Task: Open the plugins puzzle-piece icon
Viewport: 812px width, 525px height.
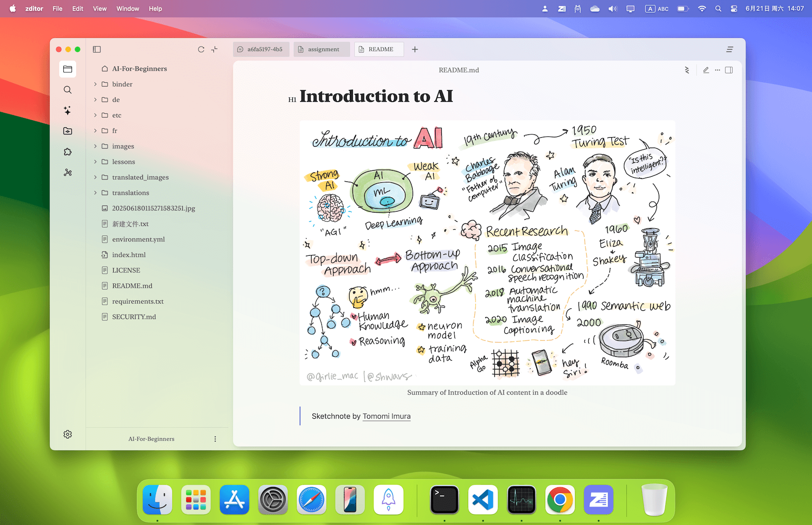Action: tap(68, 152)
